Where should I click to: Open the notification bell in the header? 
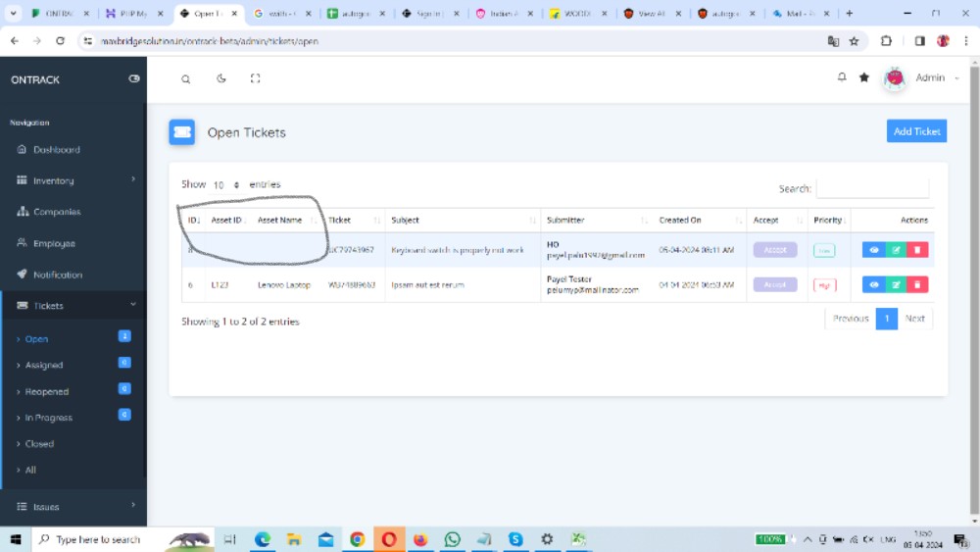pyautogui.click(x=842, y=77)
